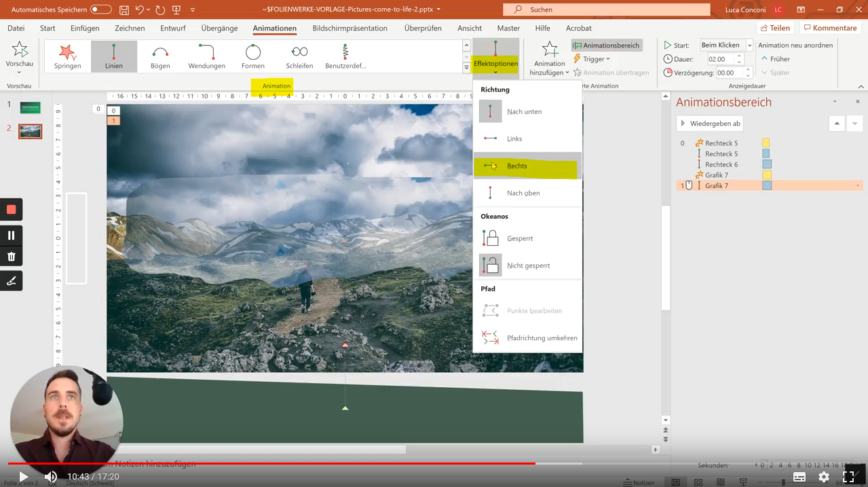Click blue timing bar of Rechteck 6
Viewport: 868px width, 487px height.
tap(767, 164)
